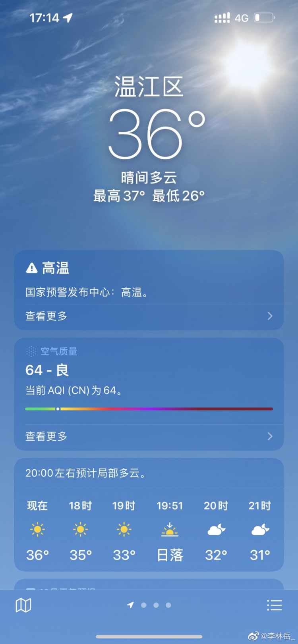Viewport: 298px width, 644px height.
Task: Open the city list icon
Action: point(274,605)
